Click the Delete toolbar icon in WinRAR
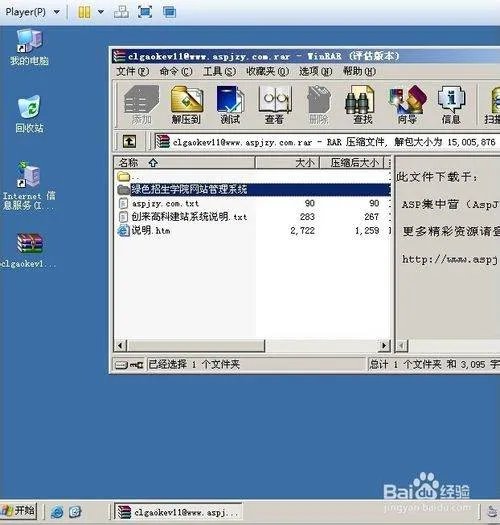The width and height of the screenshot is (500, 525). (319, 104)
